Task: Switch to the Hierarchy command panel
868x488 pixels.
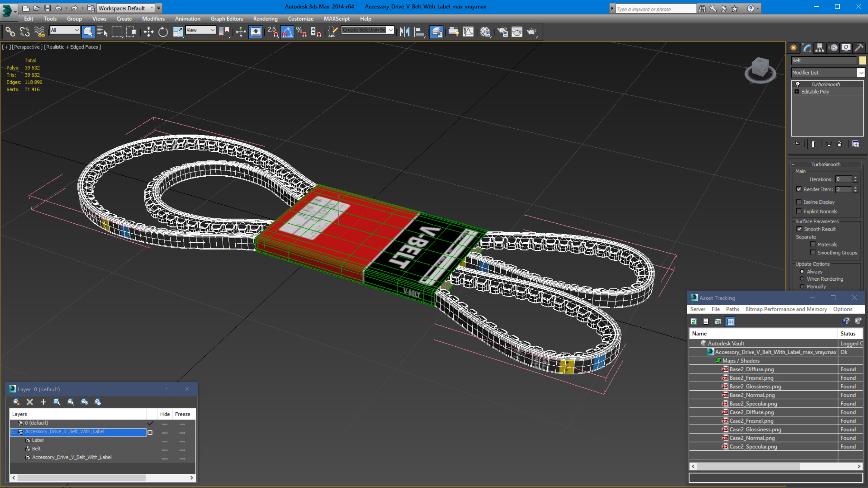Action: point(819,48)
